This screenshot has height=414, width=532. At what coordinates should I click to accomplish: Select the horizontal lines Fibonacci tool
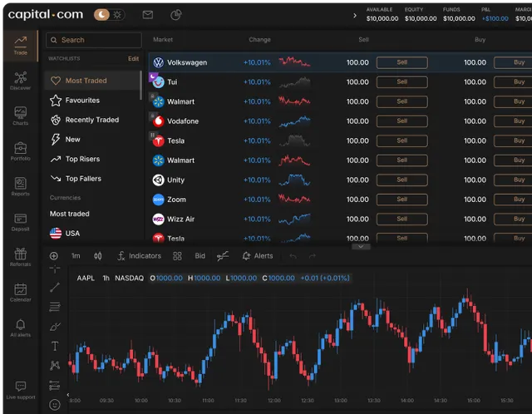tap(55, 307)
